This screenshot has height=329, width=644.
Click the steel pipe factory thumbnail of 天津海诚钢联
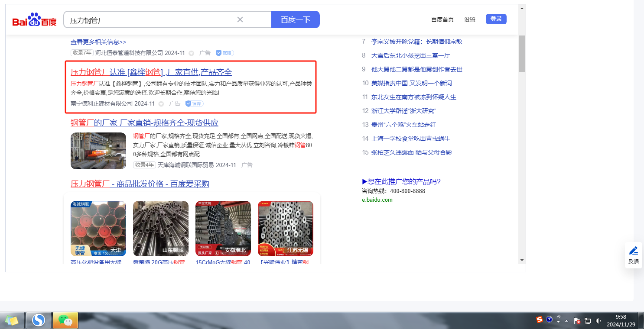[x=98, y=151]
